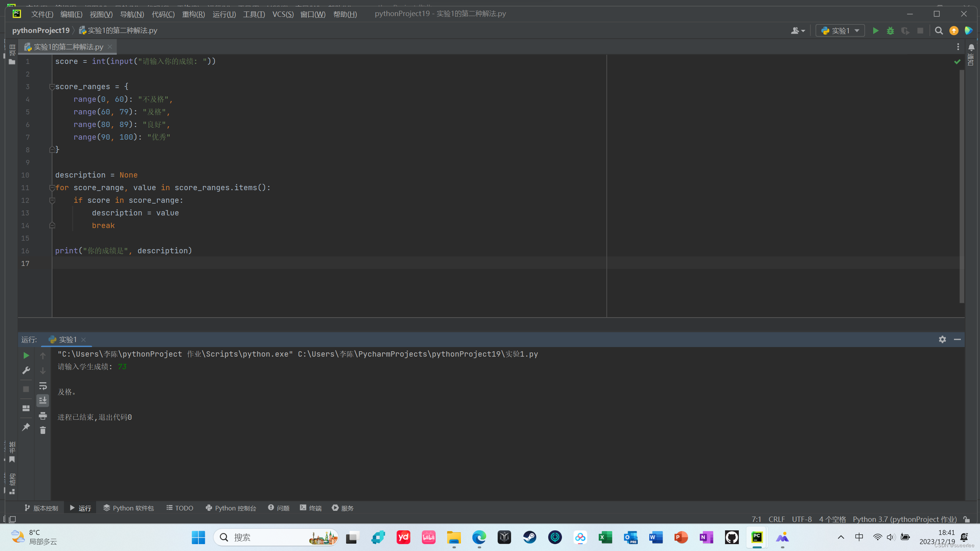
Task: Open GitHub Desktop from taskbar
Action: tap(732, 537)
